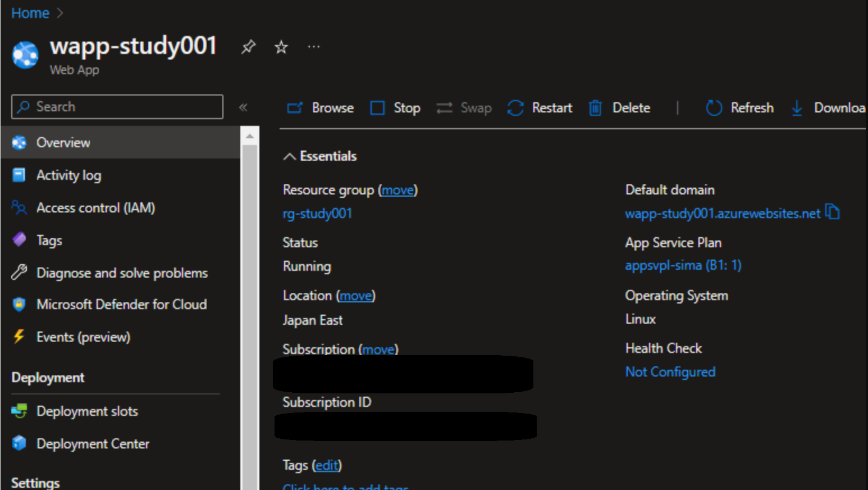Click the Running status value
868x490 pixels.
(307, 266)
